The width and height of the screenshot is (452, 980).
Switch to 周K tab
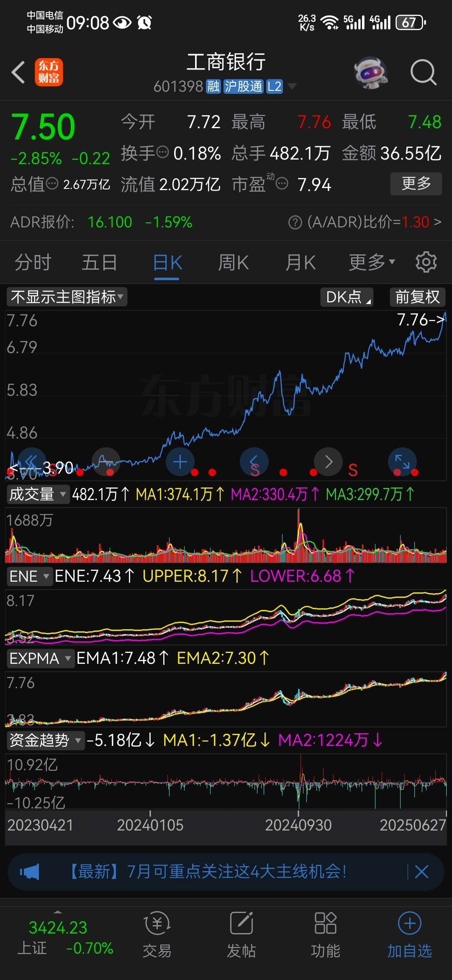(x=233, y=263)
